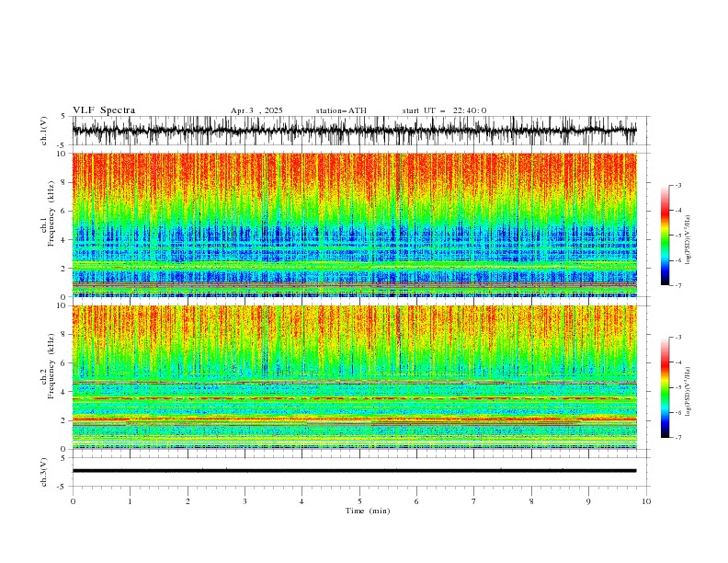This screenshot has width=728, height=563.
Task: Click time axis tick label "9"
Action: 589,501
